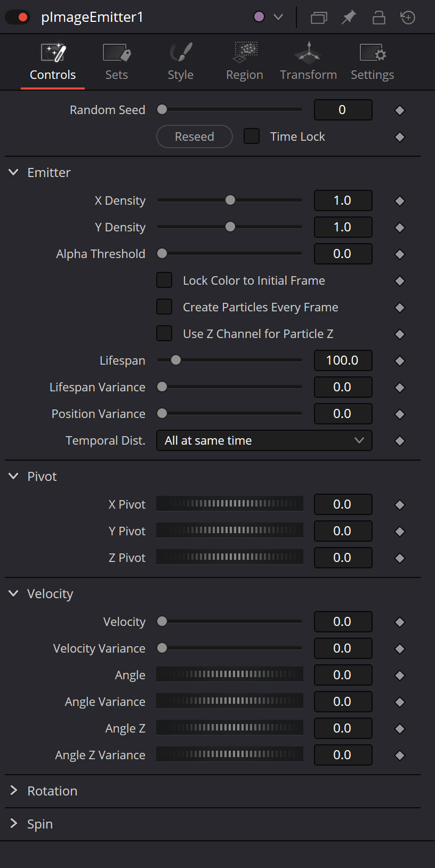The image size is (435, 868).
Task: Click the Lifespan value field
Action: tap(343, 360)
